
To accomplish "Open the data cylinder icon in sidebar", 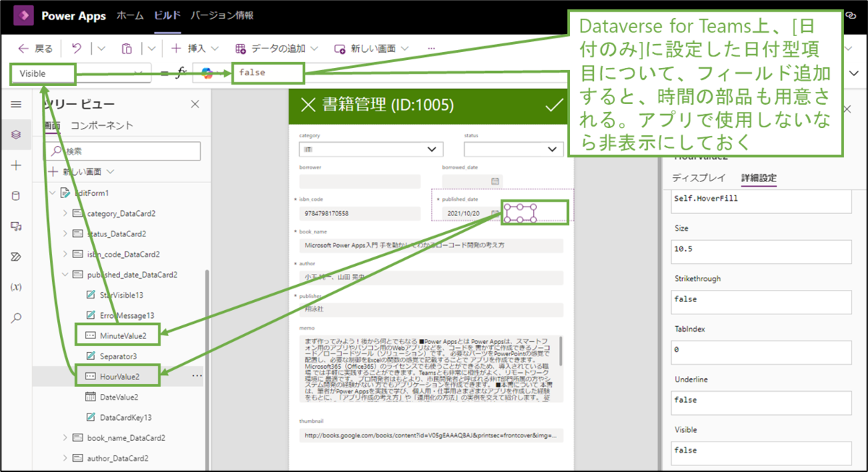I will point(16,196).
